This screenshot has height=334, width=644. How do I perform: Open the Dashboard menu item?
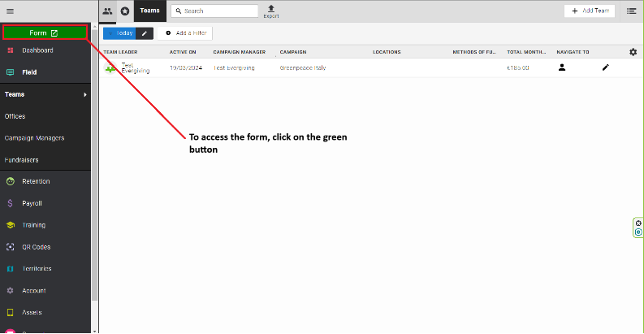[37, 50]
